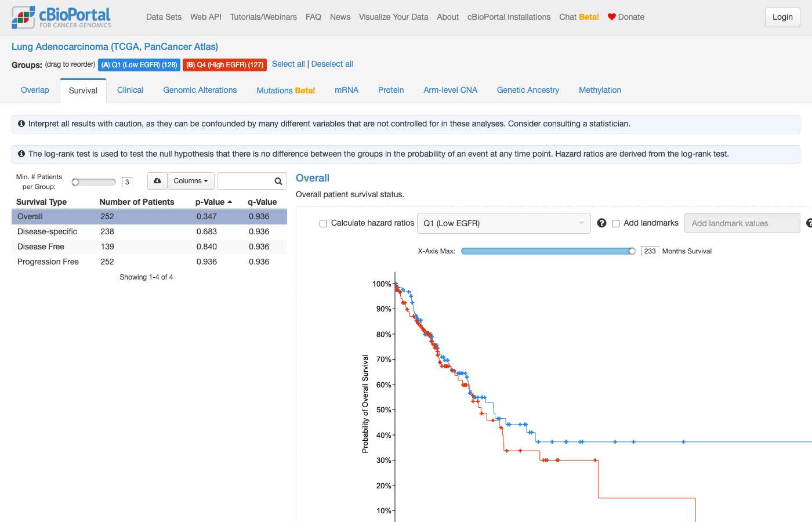Open the Genetic Ancestry tab
812x522 pixels.
528,90
